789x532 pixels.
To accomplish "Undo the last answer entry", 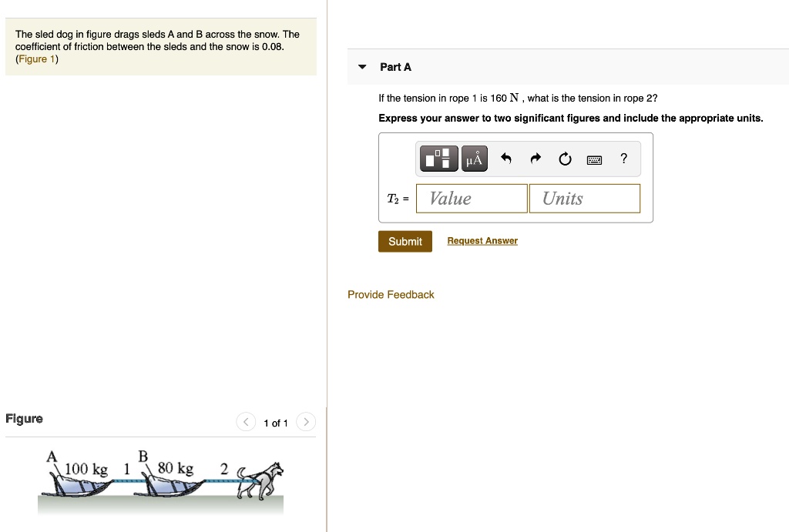I will 505,159.
